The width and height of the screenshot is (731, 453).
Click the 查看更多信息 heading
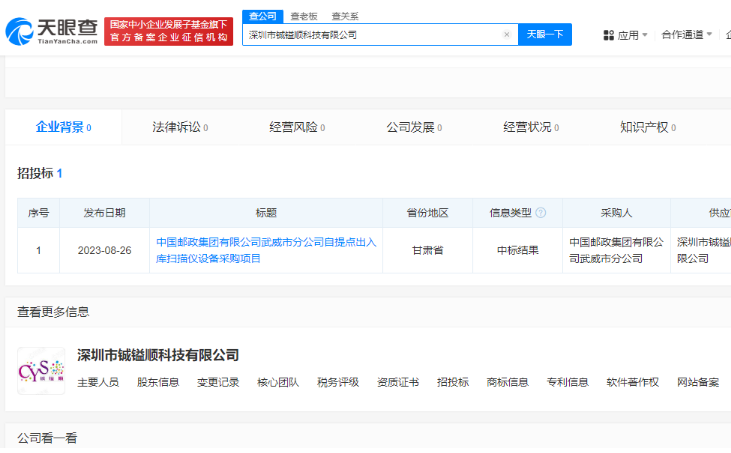53,312
